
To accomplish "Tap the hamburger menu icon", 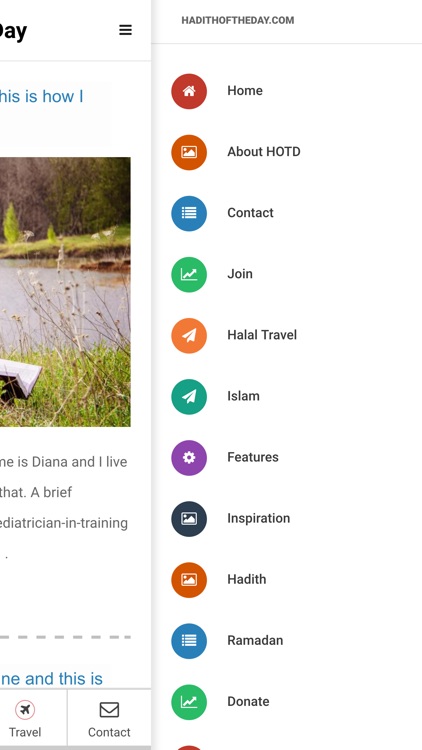I will 125,30.
